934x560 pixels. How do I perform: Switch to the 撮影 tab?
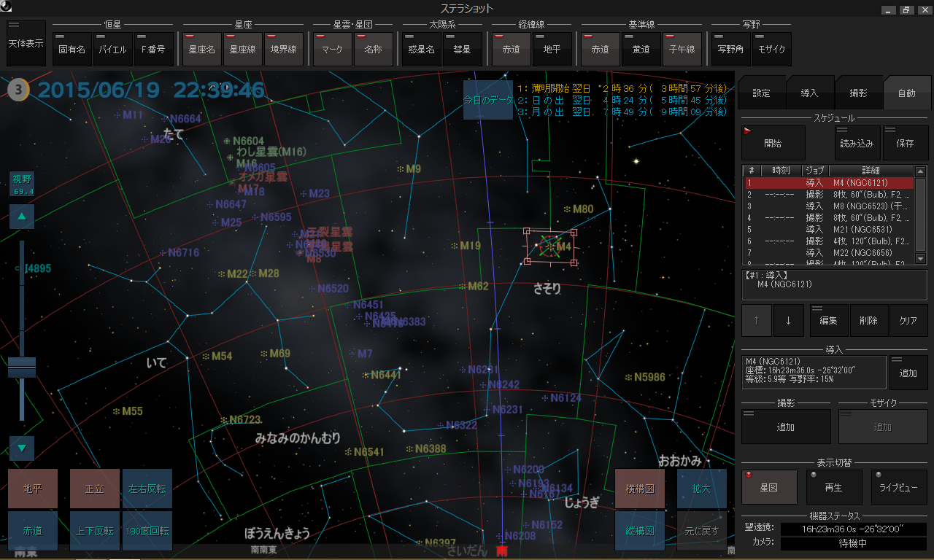coord(858,93)
